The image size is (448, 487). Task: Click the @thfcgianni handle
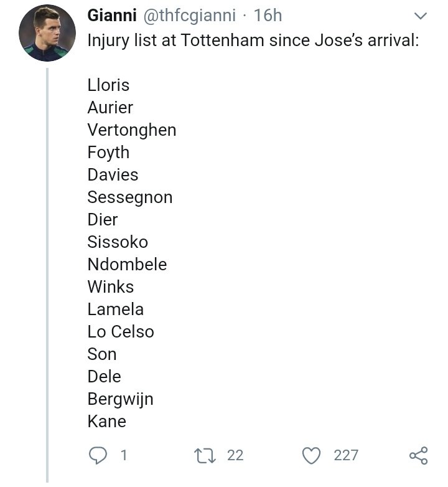pyautogui.click(x=195, y=16)
